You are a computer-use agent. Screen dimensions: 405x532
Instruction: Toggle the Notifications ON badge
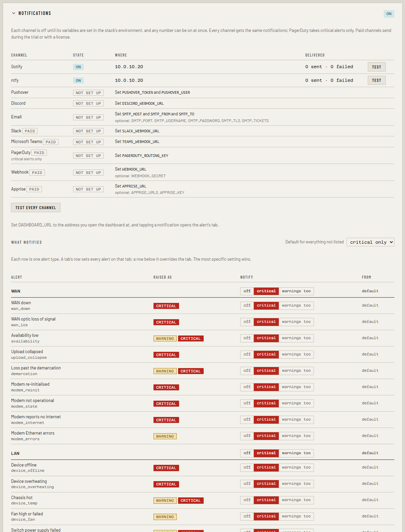[389, 14]
